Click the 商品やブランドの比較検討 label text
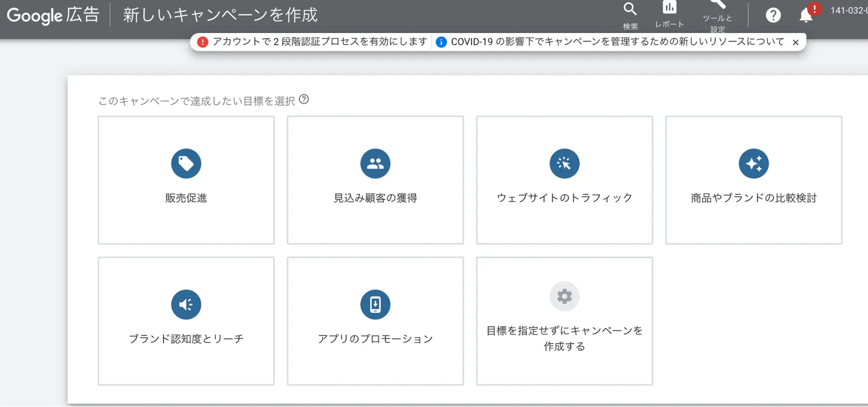 [754, 198]
